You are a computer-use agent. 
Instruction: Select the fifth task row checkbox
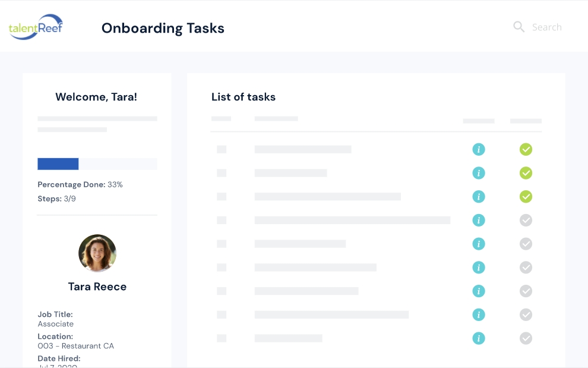[222, 244]
